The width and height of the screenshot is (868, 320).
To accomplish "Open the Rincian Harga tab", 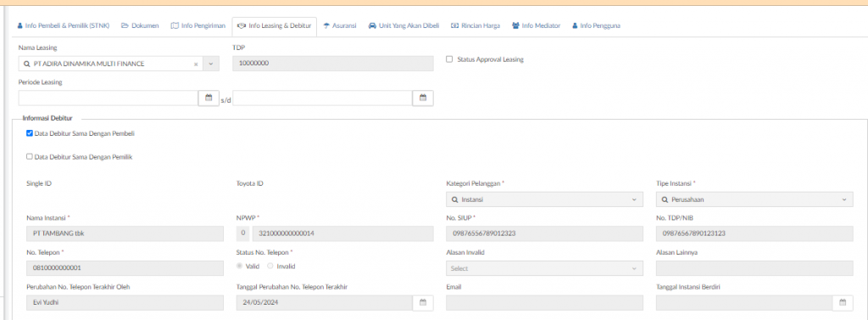I will (476, 26).
